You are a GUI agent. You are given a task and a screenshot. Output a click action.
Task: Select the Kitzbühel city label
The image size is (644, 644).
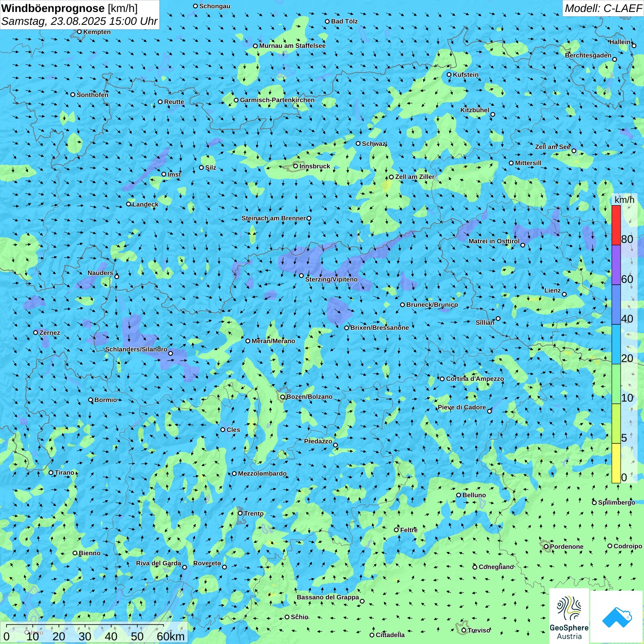[x=475, y=110]
